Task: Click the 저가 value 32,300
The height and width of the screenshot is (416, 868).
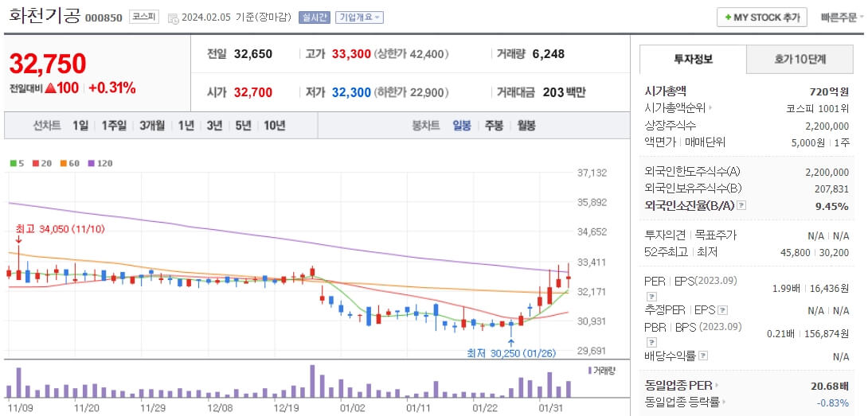Action: 351,93
